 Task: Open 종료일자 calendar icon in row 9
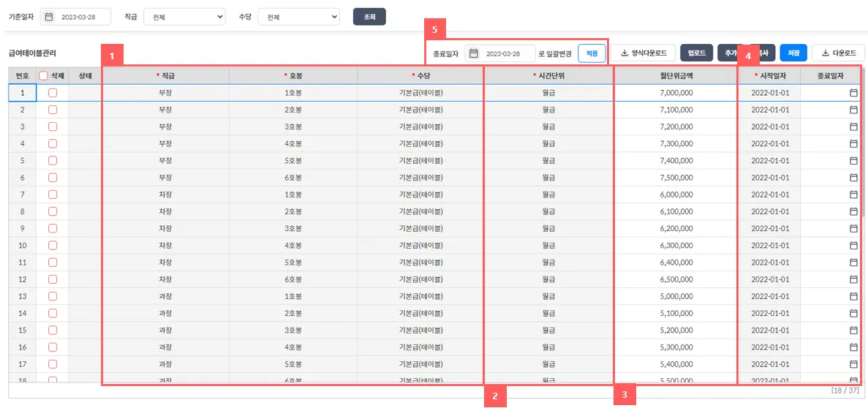853,229
